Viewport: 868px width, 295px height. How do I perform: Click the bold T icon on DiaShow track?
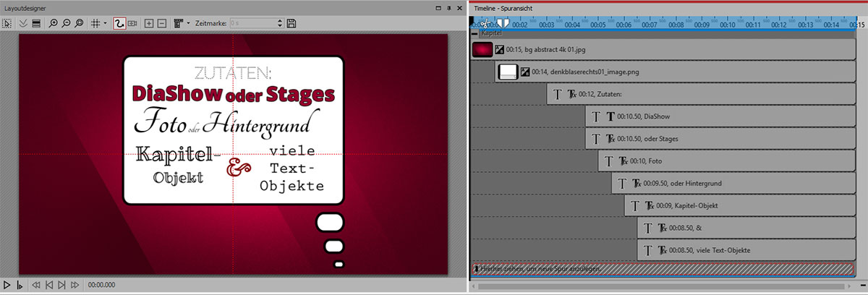610,116
